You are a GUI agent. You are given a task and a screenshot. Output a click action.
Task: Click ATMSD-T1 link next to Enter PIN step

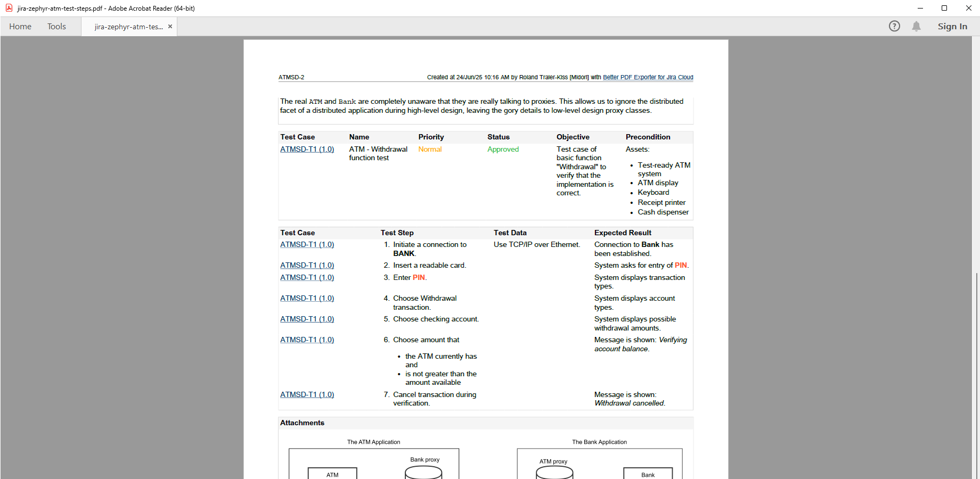pos(307,278)
